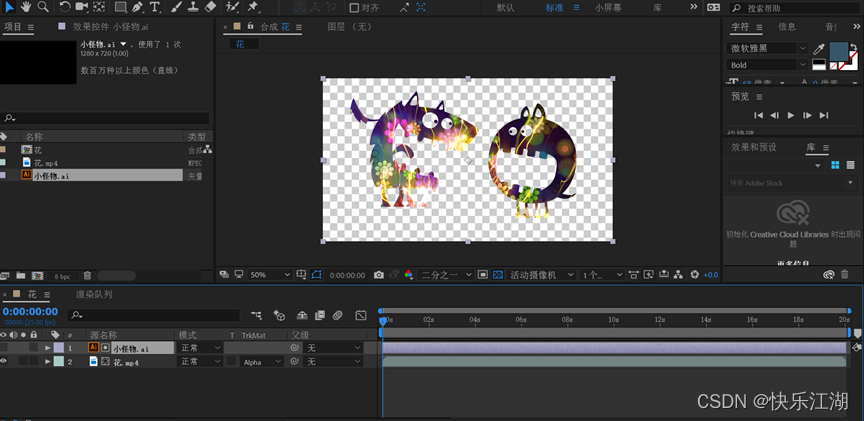Click the 小怪物.ai layer label color

point(58,348)
